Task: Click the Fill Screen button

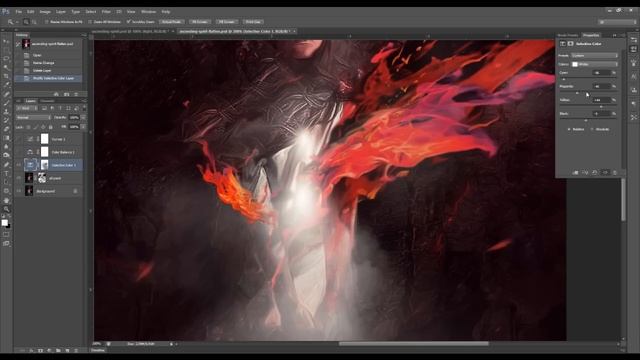Action: pos(227,22)
